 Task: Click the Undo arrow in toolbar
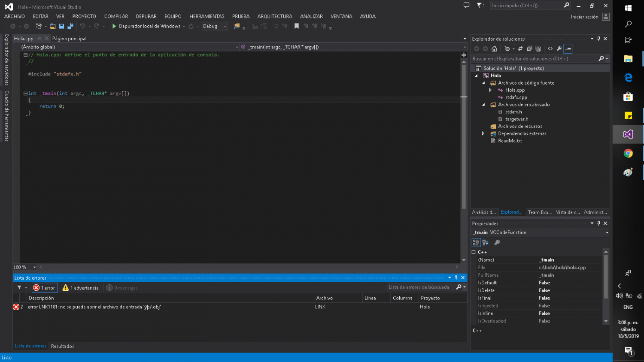[82, 26]
